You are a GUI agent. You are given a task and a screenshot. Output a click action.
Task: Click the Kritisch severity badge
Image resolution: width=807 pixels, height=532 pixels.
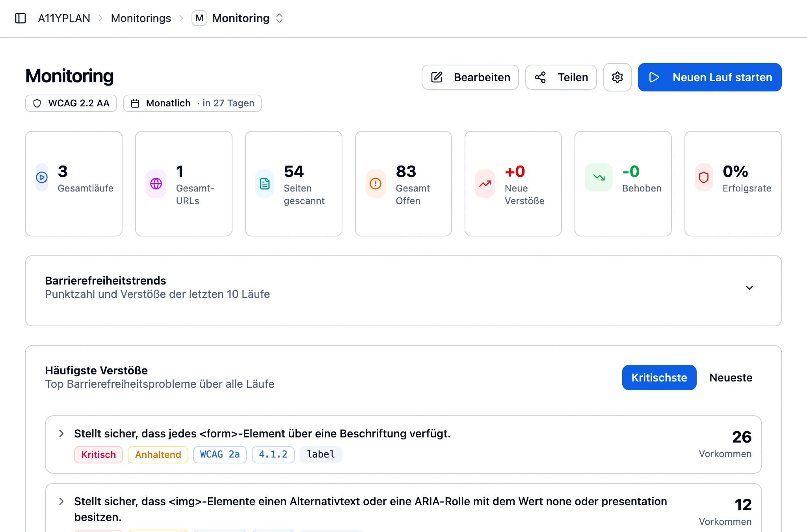coord(99,454)
